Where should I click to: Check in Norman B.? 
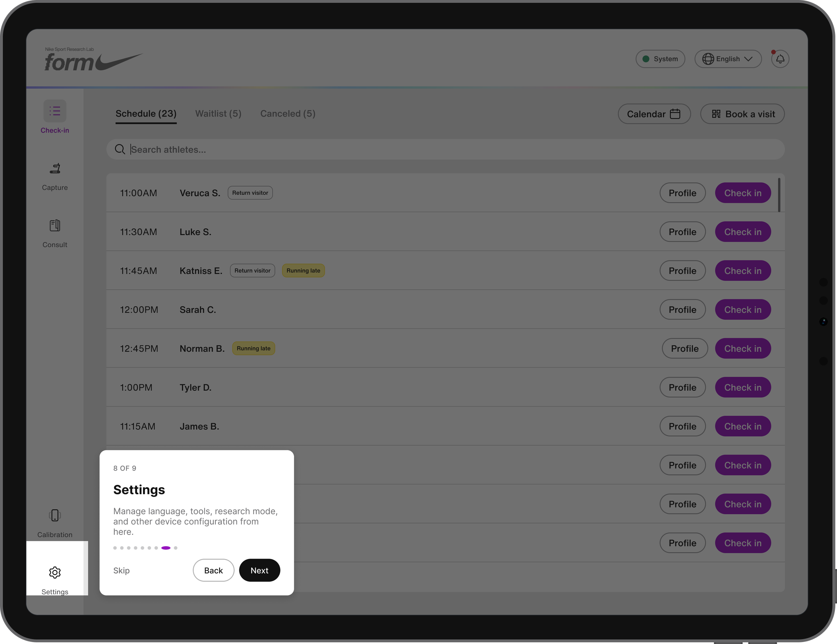743,348
